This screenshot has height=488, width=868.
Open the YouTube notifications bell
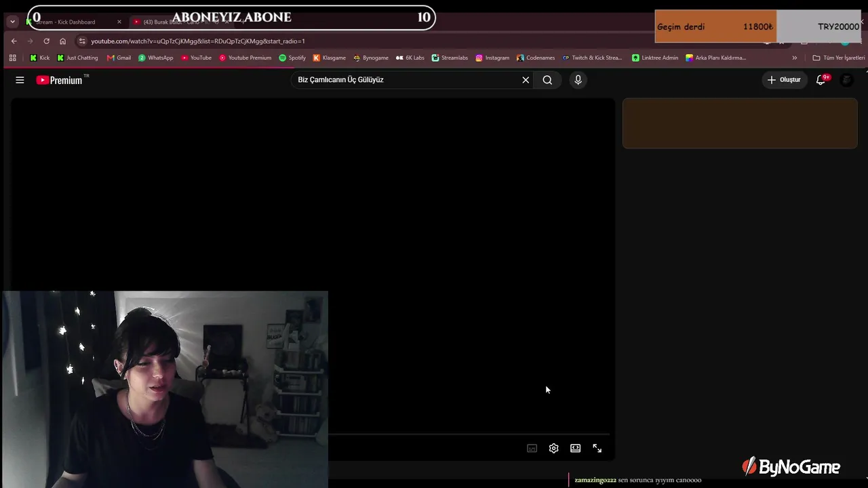click(x=821, y=80)
